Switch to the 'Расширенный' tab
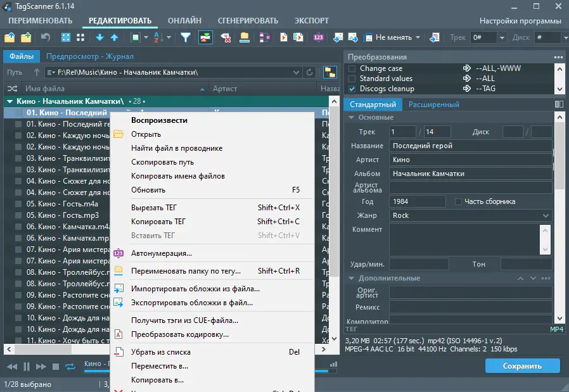 coord(433,104)
